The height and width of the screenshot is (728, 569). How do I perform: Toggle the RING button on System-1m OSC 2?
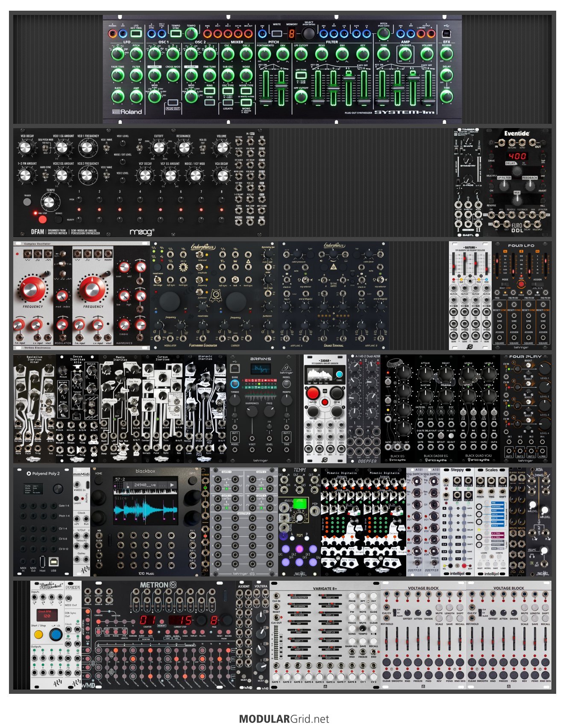210,90
